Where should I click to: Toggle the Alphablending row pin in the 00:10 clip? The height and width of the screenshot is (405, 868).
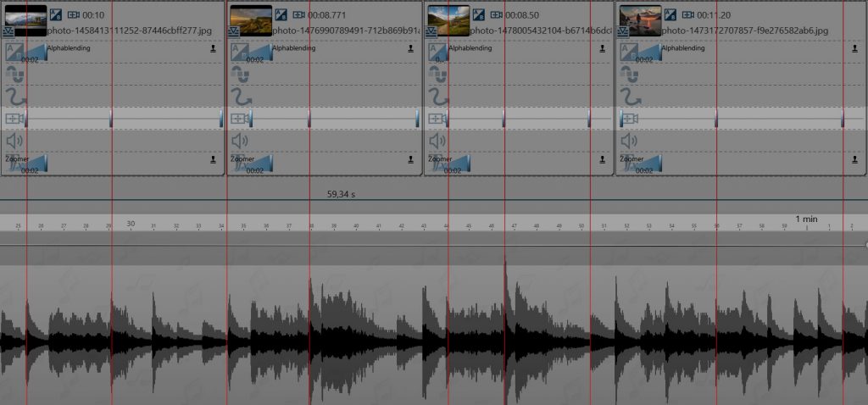[213, 48]
